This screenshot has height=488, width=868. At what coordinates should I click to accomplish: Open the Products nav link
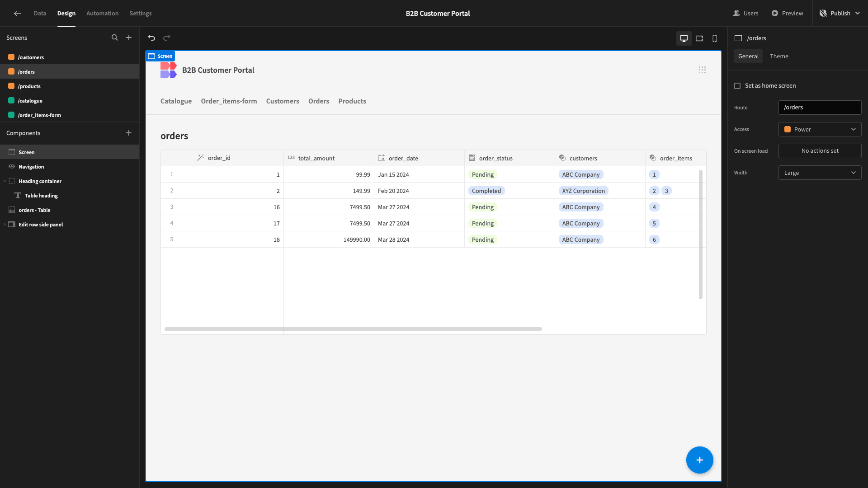coord(352,101)
